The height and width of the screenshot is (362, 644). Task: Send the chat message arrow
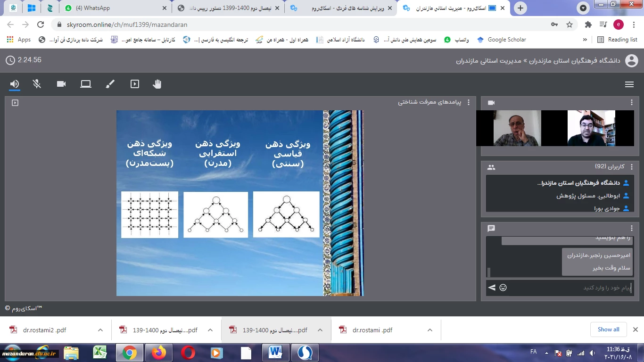492,288
